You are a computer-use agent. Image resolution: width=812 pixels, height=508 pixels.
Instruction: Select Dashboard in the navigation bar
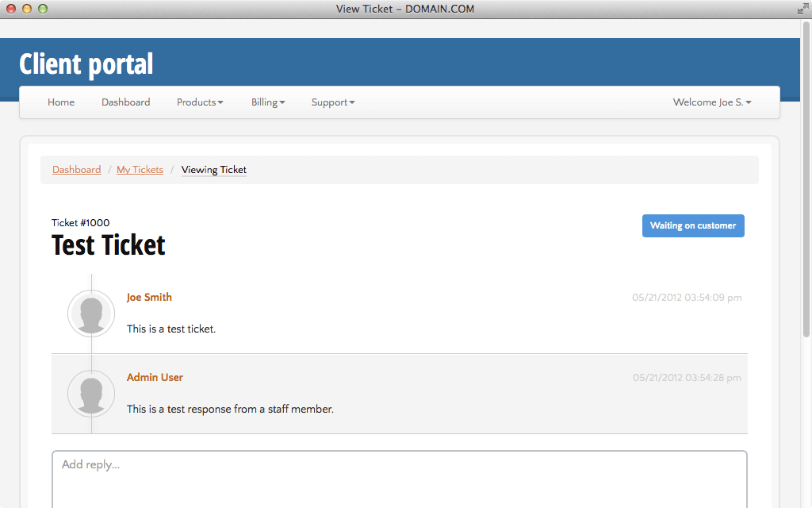pos(125,102)
